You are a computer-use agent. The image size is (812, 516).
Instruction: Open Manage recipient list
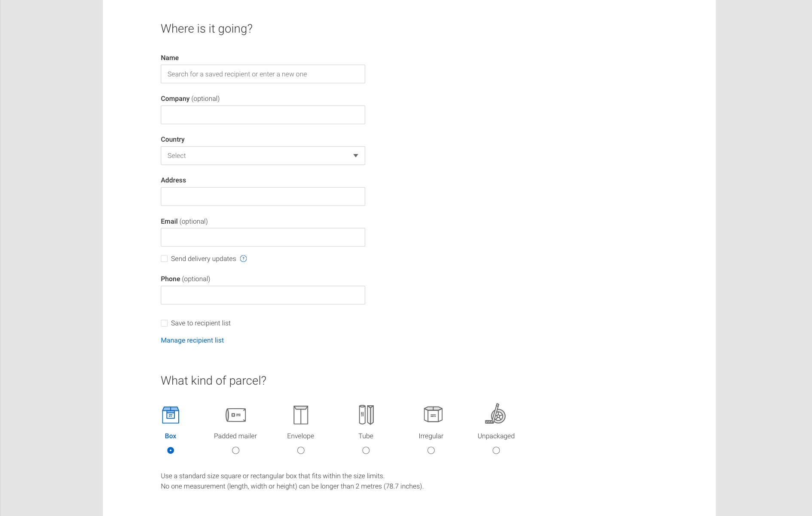point(192,340)
